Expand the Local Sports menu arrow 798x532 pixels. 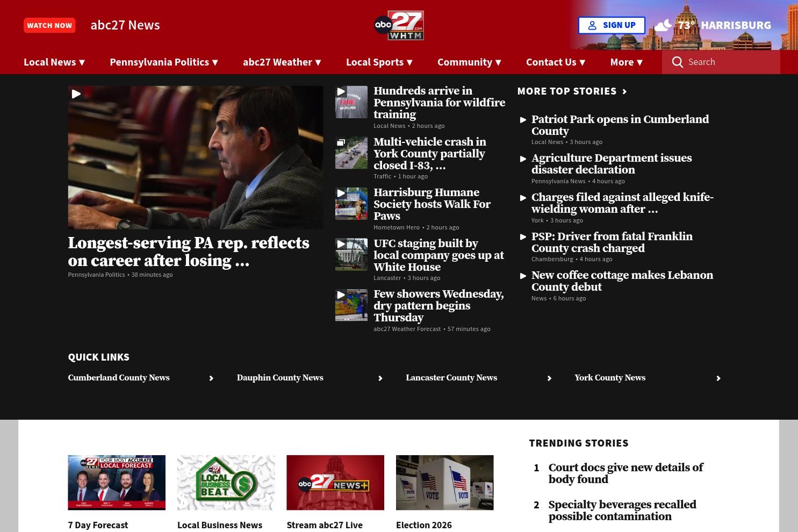click(409, 63)
